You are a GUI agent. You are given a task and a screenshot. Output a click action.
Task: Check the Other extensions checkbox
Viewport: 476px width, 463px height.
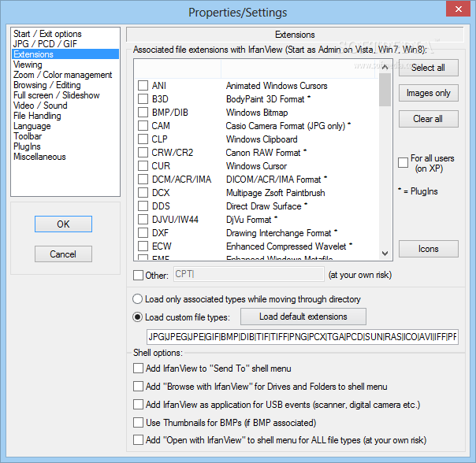pyautogui.click(x=138, y=275)
